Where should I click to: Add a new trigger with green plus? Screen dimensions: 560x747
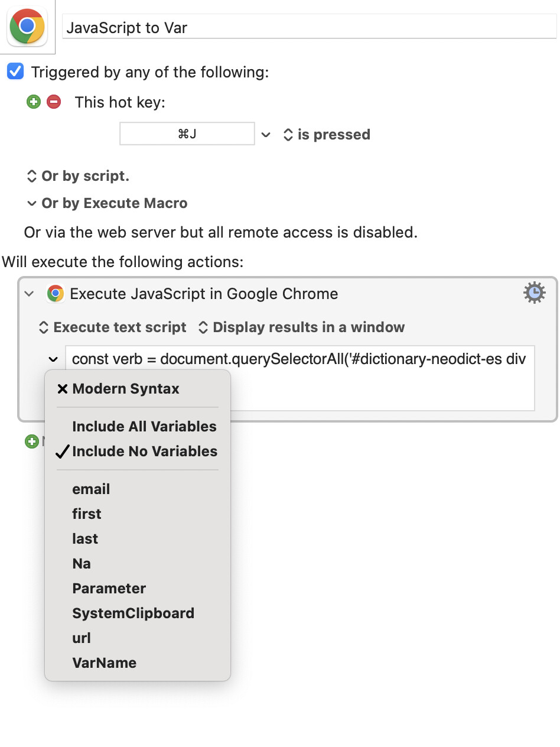tap(34, 102)
